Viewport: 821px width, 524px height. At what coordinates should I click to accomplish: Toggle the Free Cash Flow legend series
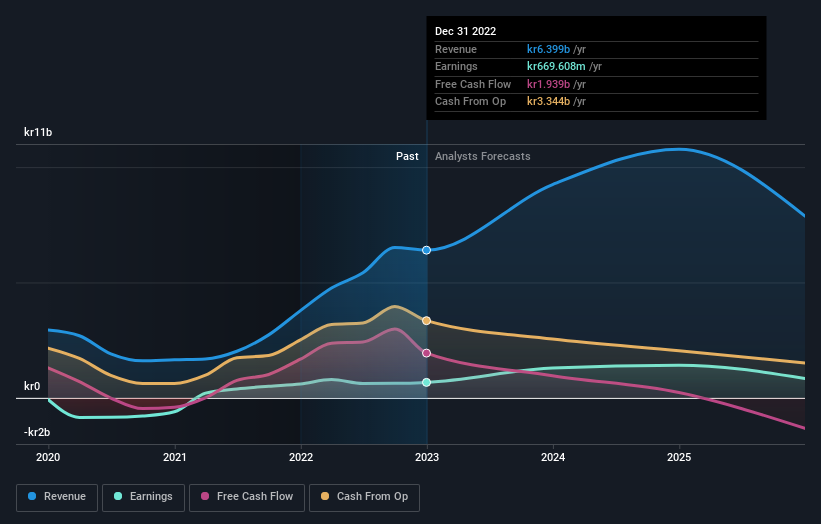tap(247, 497)
